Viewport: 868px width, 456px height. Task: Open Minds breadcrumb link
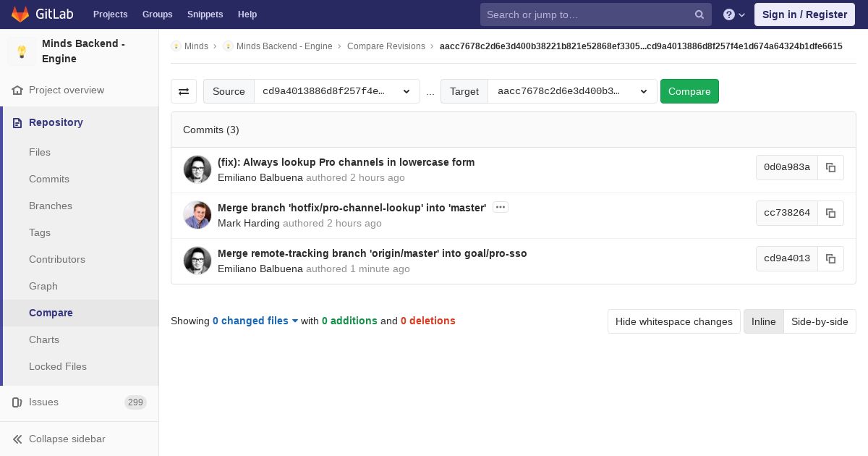196,46
